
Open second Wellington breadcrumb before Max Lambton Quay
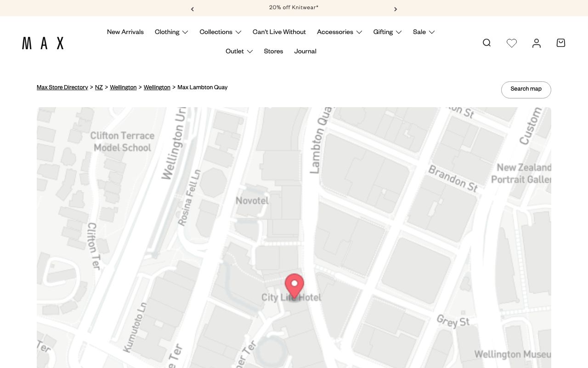(157, 87)
